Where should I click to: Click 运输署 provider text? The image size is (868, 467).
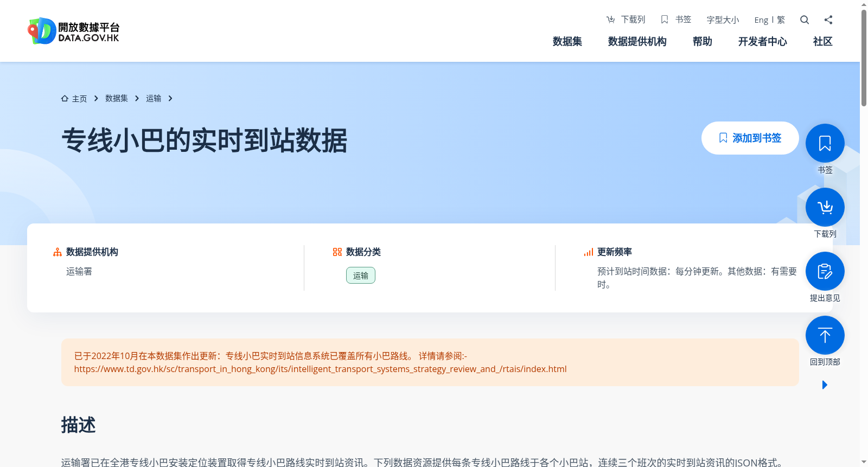click(x=79, y=271)
